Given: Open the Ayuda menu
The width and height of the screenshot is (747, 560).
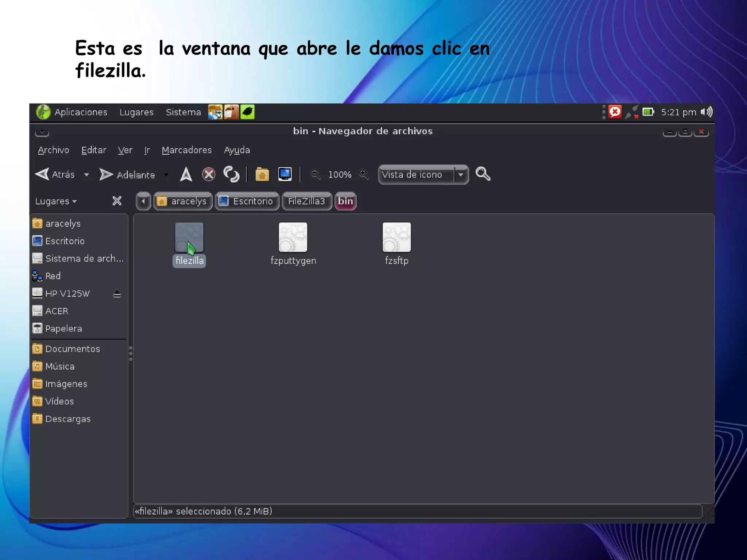Looking at the screenshot, I should 237,150.
